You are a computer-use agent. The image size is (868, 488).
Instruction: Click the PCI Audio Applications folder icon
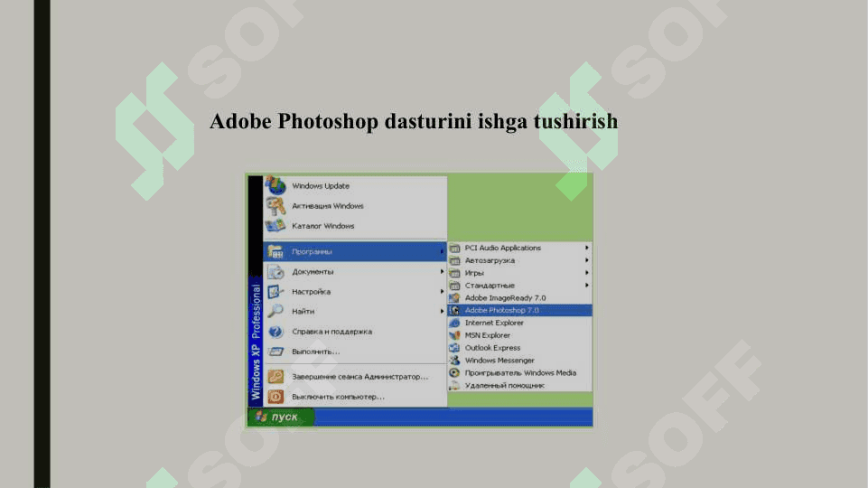click(454, 249)
